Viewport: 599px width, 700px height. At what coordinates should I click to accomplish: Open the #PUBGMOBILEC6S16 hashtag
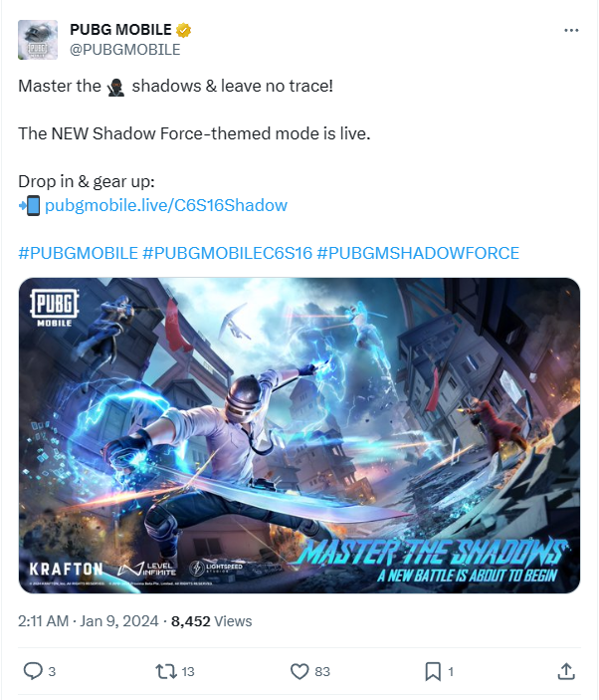pos(228,253)
